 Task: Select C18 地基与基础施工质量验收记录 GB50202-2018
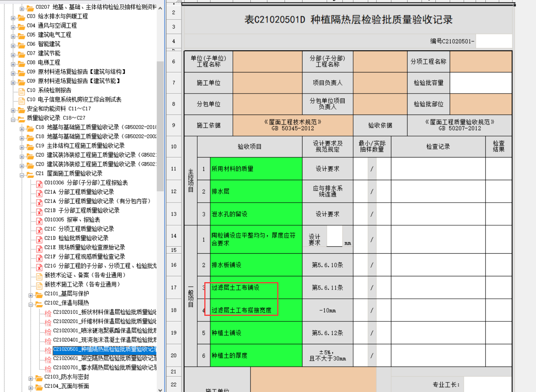click(96, 127)
